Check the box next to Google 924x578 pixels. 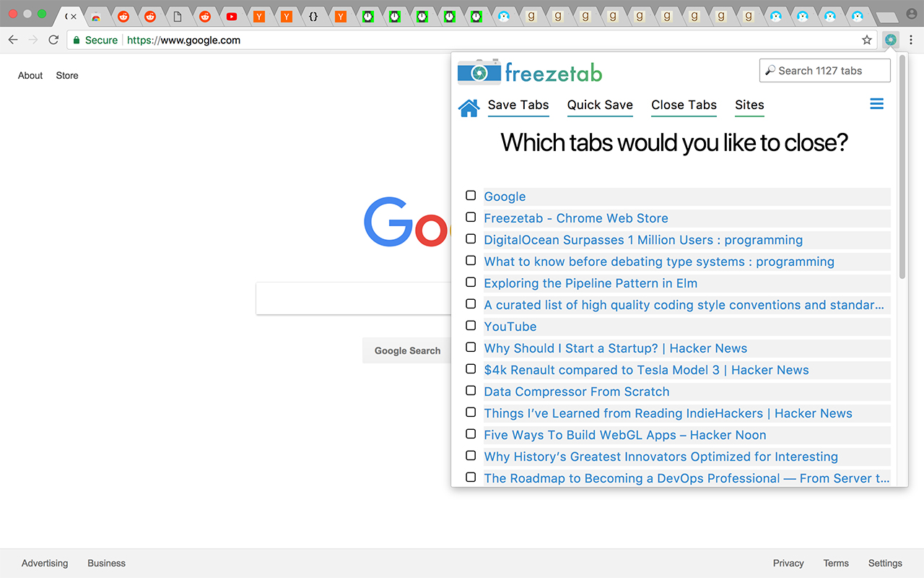click(471, 195)
